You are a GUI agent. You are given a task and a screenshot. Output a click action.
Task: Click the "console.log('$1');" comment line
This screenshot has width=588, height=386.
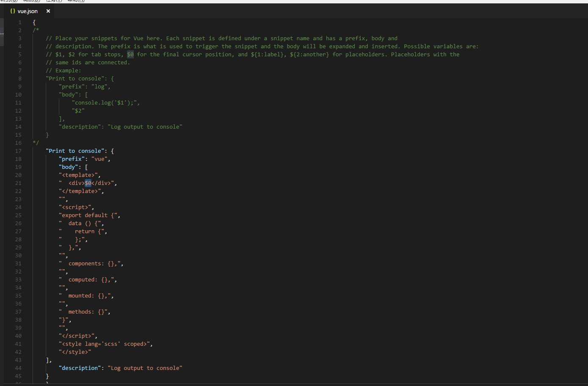point(106,103)
